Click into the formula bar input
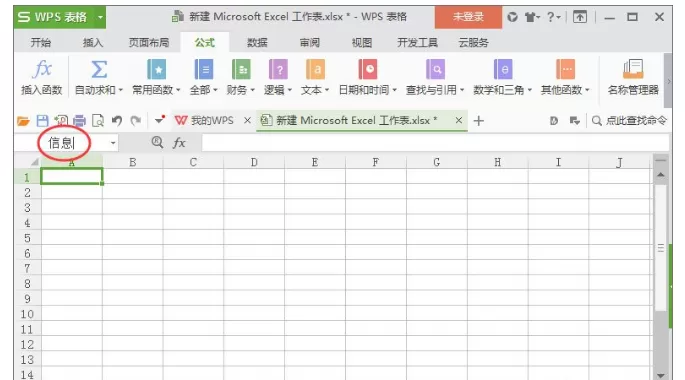 click(435, 143)
